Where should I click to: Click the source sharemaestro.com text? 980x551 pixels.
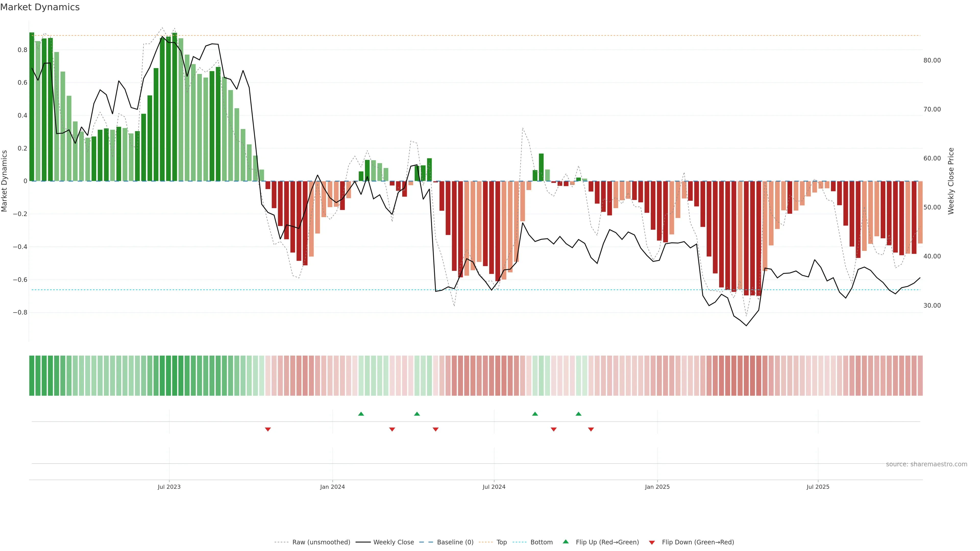(x=926, y=464)
